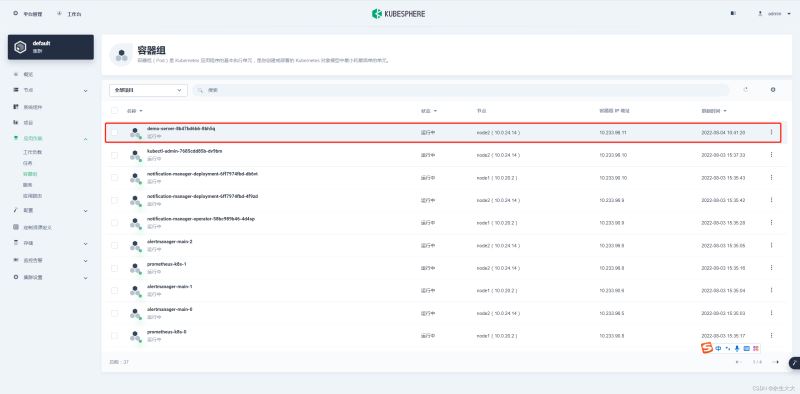Open the platform management menu in header
This screenshot has width=800, height=394.
pos(28,14)
